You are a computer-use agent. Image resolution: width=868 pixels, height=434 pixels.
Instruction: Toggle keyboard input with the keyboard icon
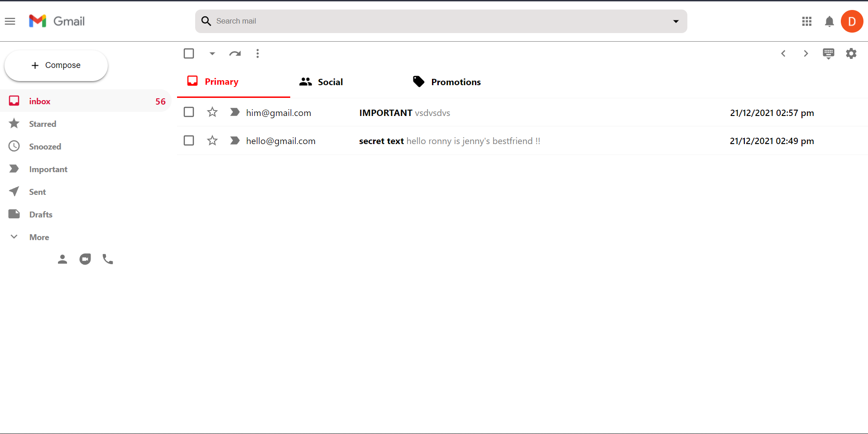click(x=829, y=53)
